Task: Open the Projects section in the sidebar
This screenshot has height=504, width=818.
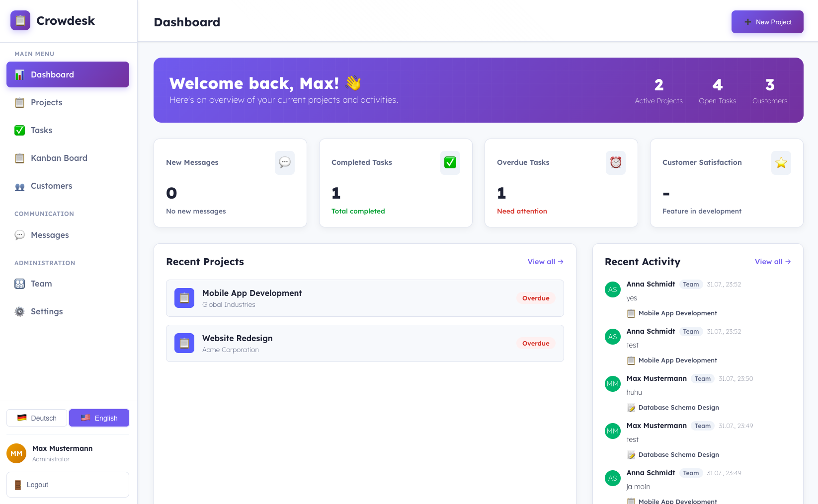Action: pos(46,102)
